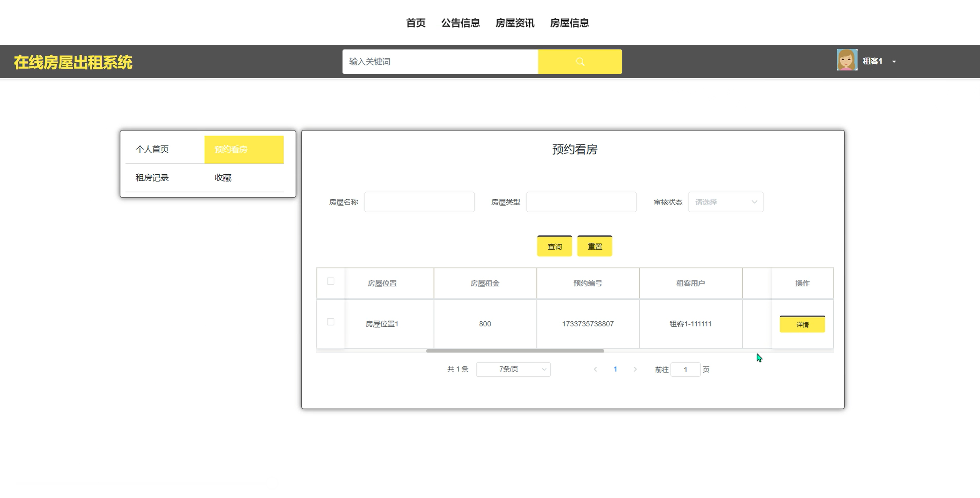The height and width of the screenshot is (498, 980).
Task: Open the 收藏 sidebar tab
Action: tap(223, 177)
